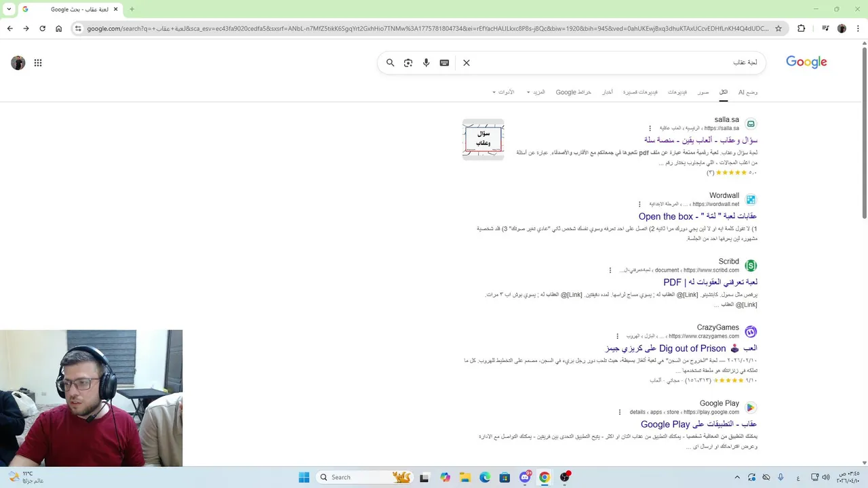The width and height of the screenshot is (868, 488).
Task: Switch to News tab (أخبار)
Action: point(608,91)
